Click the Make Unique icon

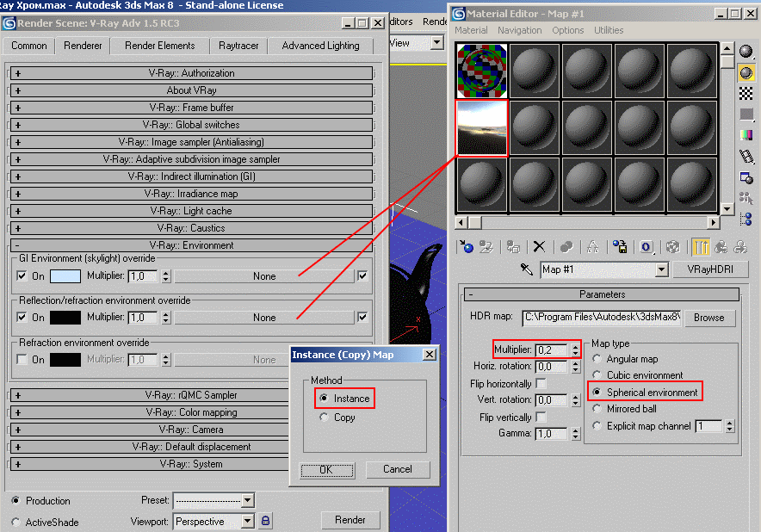[592, 246]
